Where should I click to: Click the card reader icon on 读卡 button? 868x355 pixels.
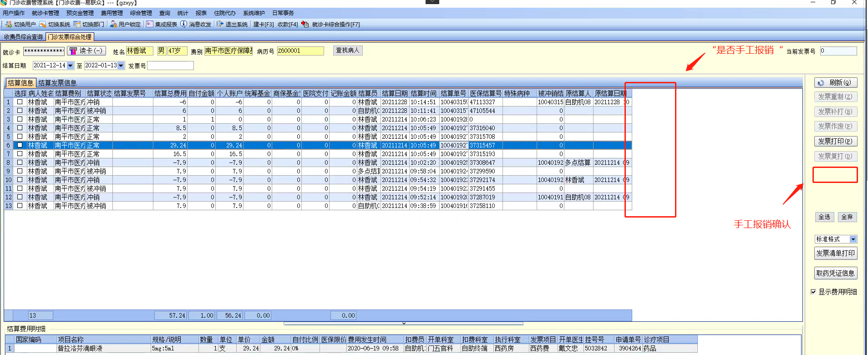point(73,51)
